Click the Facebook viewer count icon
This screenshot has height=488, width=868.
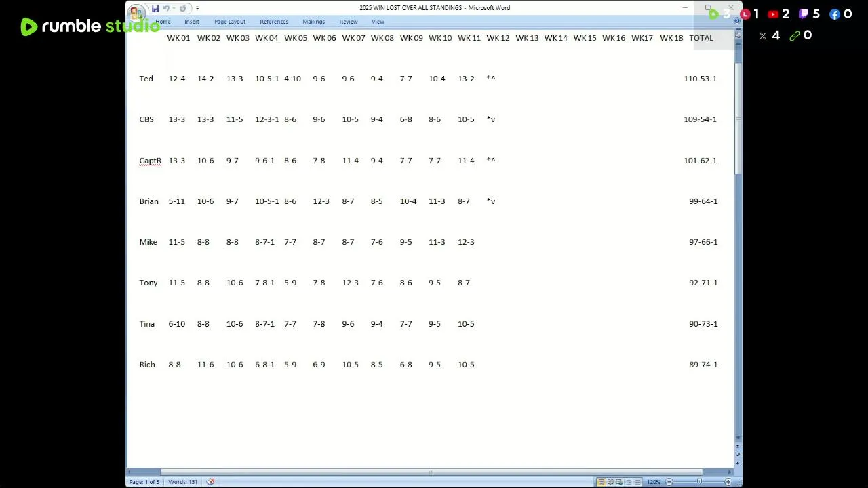point(835,14)
